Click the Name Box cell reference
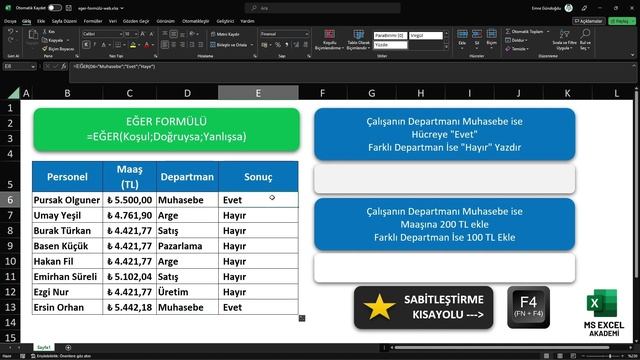640x360 pixels. [x=19, y=66]
